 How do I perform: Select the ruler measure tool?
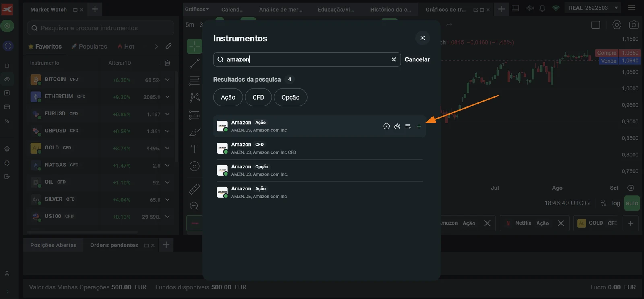[x=194, y=189]
